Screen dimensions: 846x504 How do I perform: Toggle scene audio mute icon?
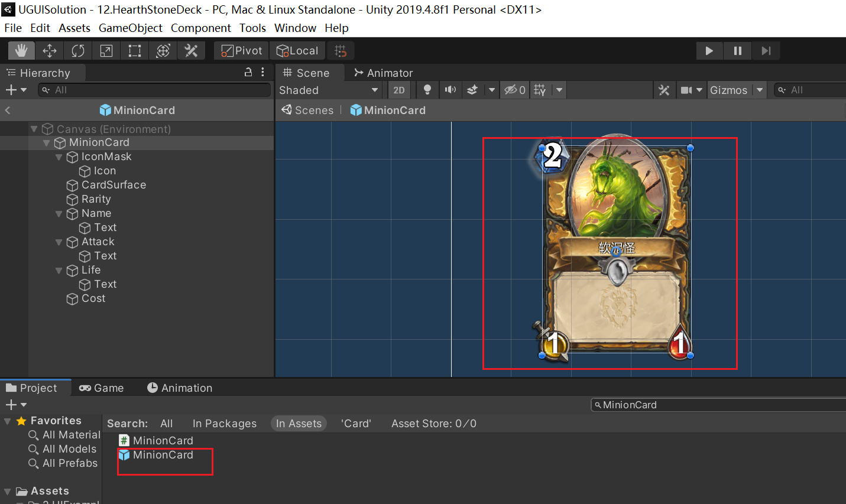(450, 90)
